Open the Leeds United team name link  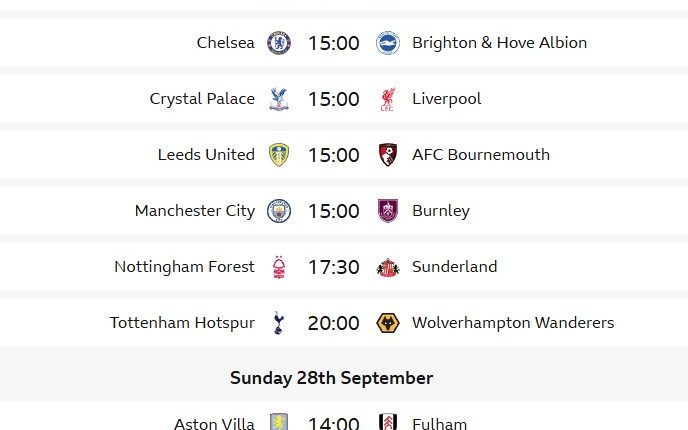click(x=206, y=155)
